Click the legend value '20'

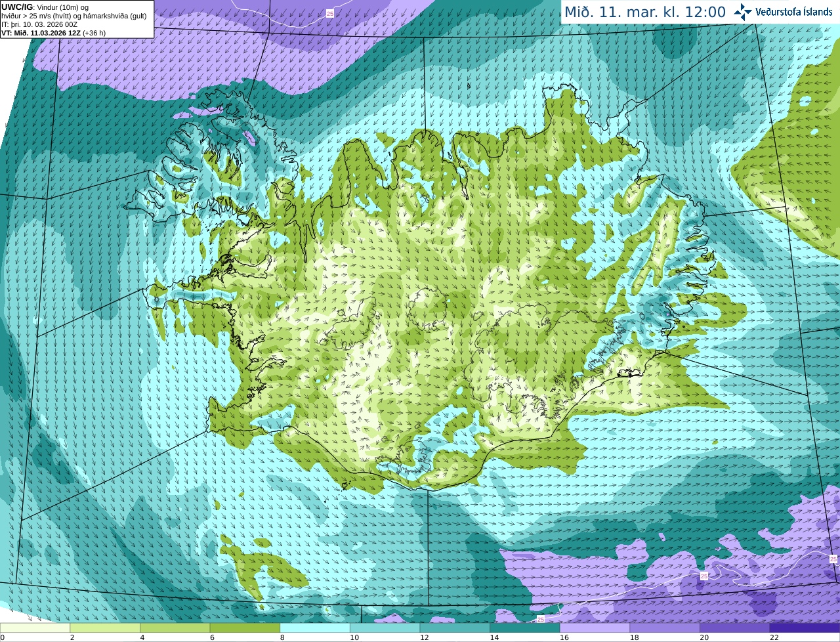704,637
